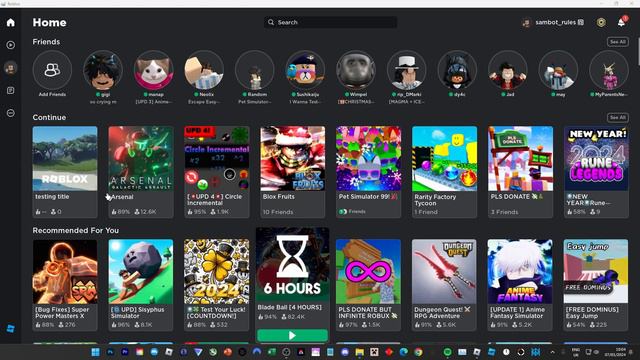Open the Dungeon Quest thumbnail
This screenshot has width=640, height=360.
[x=444, y=271]
